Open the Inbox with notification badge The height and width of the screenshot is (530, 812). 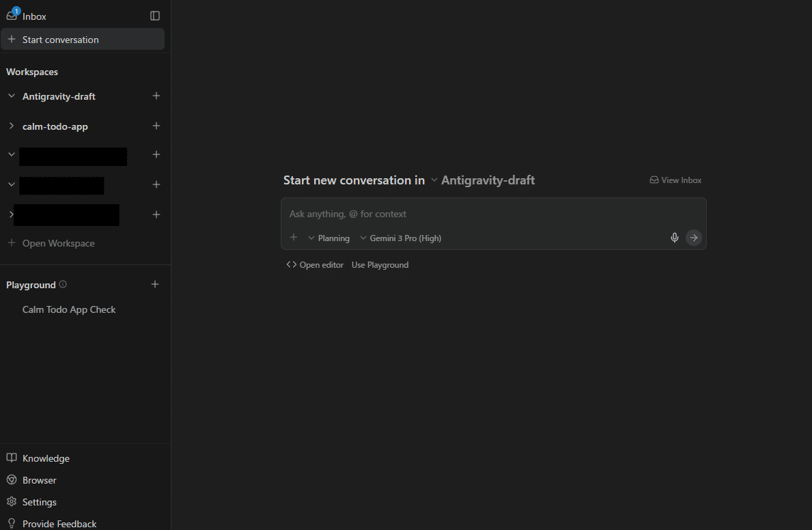click(27, 16)
